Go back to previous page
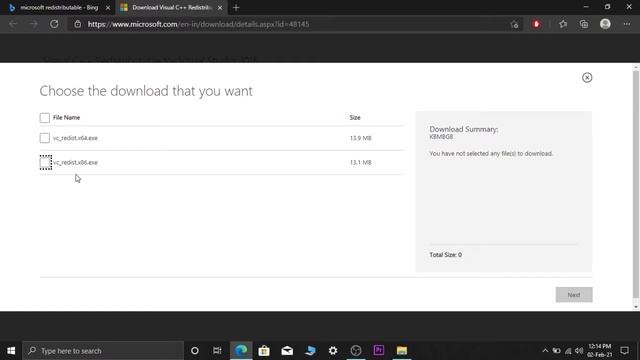Image resolution: width=640 pixels, height=360 pixels. [13, 24]
